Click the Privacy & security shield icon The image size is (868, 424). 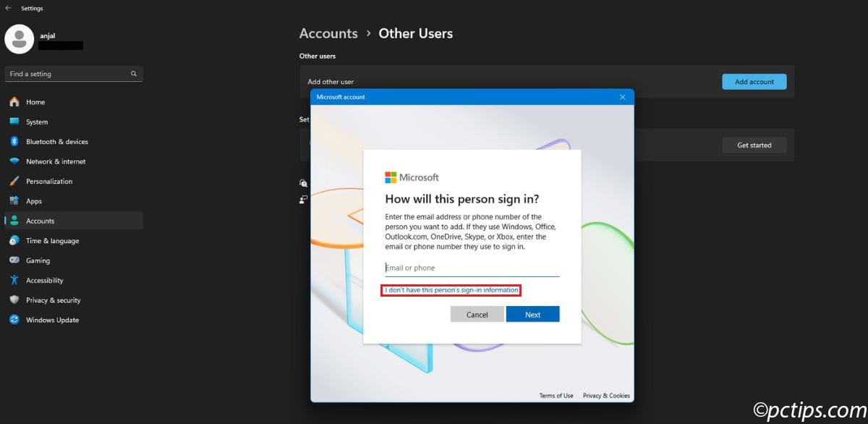point(14,300)
